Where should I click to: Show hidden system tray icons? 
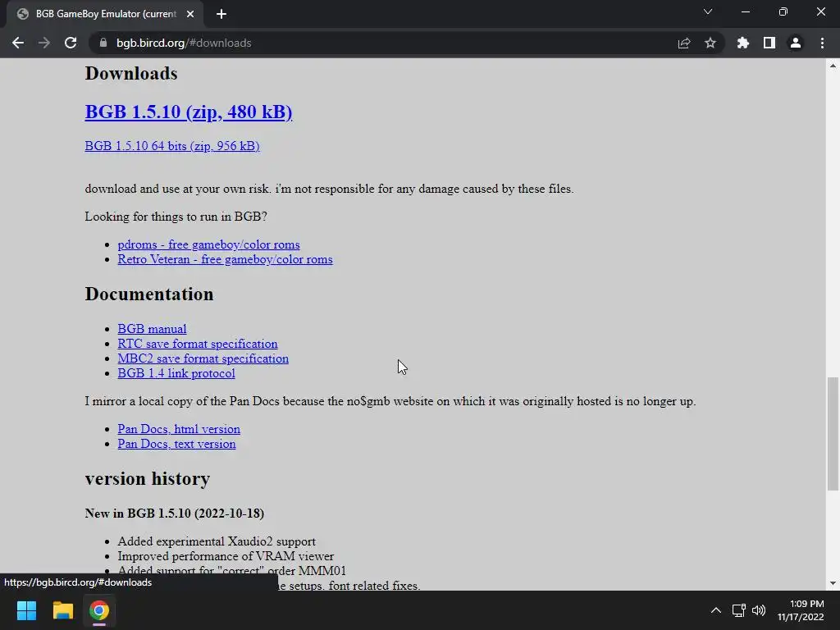coord(715,610)
